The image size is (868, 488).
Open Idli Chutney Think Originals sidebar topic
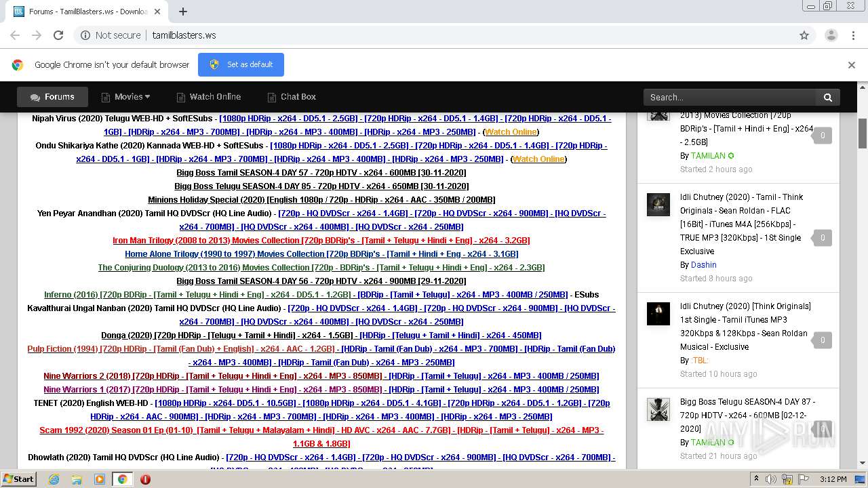tap(745, 327)
